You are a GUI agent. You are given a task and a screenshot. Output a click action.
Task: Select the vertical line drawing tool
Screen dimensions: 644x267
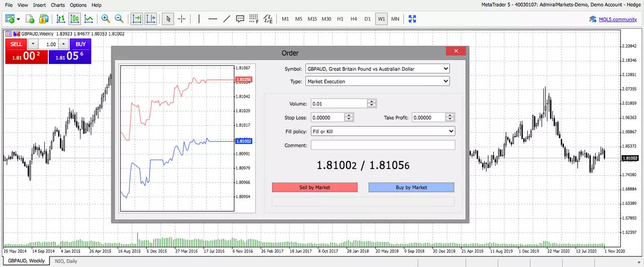click(x=199, y=19)
